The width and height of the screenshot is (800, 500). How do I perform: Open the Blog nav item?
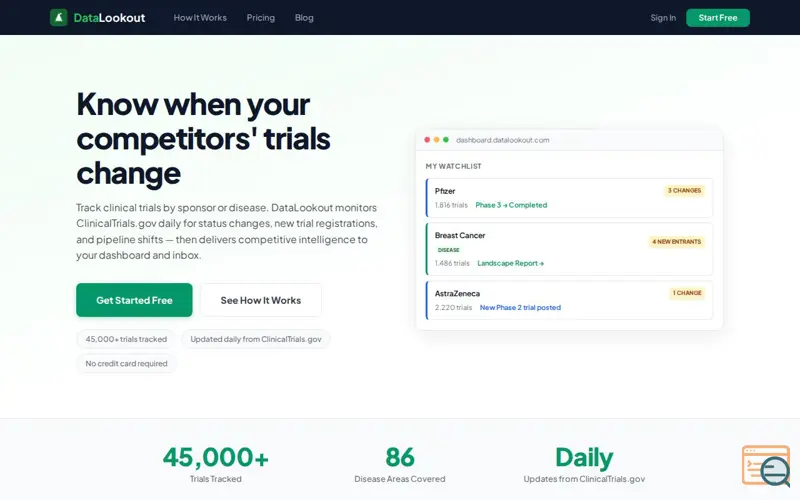(304, 18)
